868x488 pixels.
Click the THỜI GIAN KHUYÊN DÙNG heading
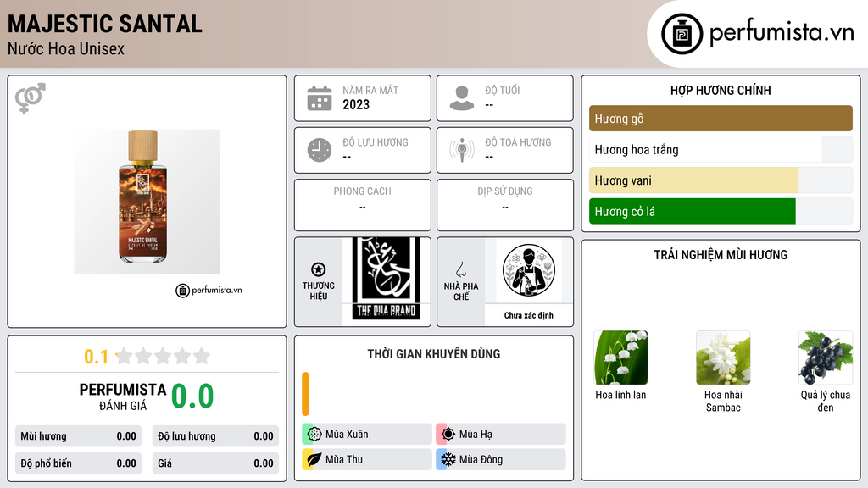(x=434, y=354)
